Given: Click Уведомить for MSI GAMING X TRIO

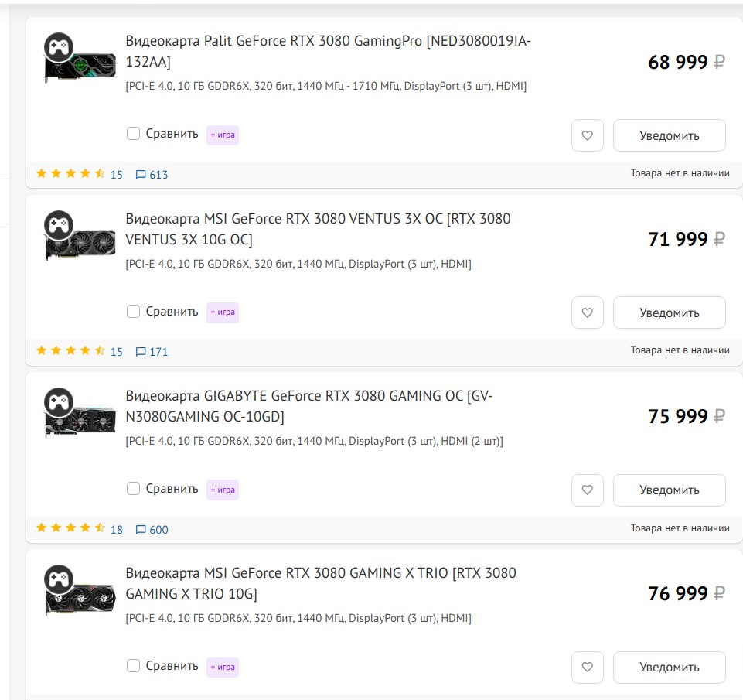Looking at the screenshot, I should pos(669,668).
